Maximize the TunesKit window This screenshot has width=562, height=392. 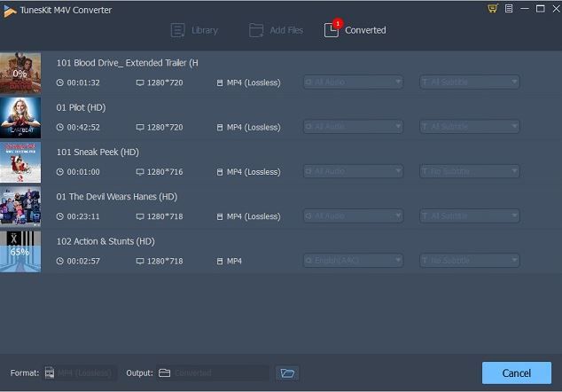540,8
